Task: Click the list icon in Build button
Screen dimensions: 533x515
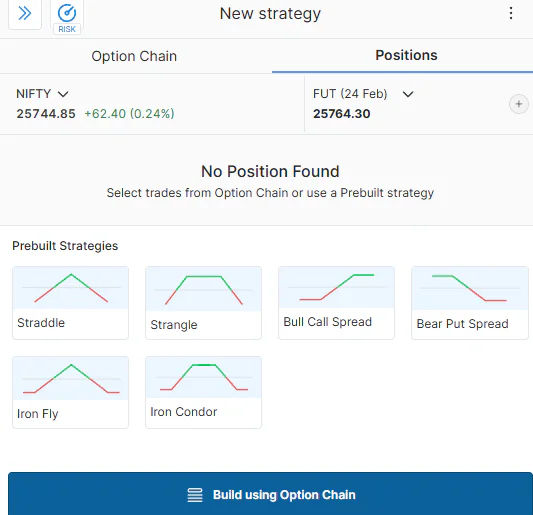Action: pos(195,495)
